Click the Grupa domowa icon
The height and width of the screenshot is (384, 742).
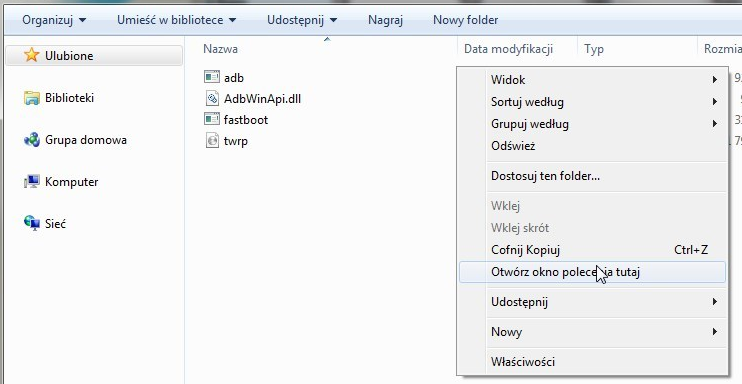(31, 140)
